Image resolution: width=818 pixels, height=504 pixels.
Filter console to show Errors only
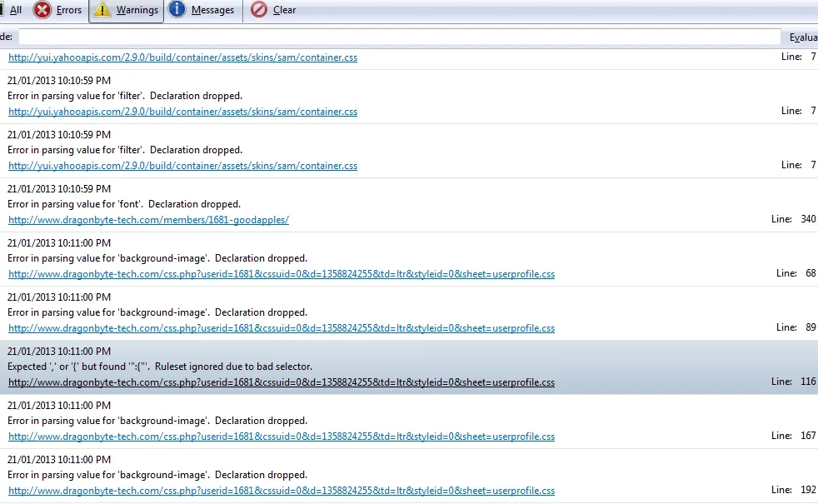pyautogui.click(x=58, y=10)
